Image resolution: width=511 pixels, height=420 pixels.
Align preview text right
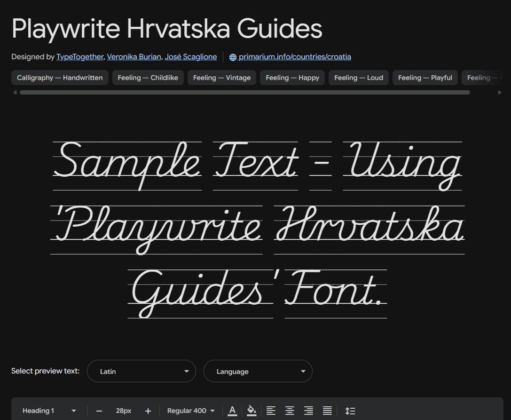coord(308,411)
